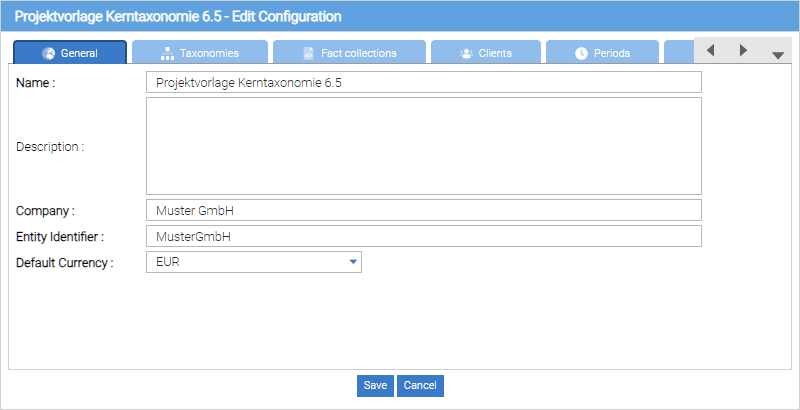Select the Company field with Muster GmbH
800x410 pixels.
(423, 210)
